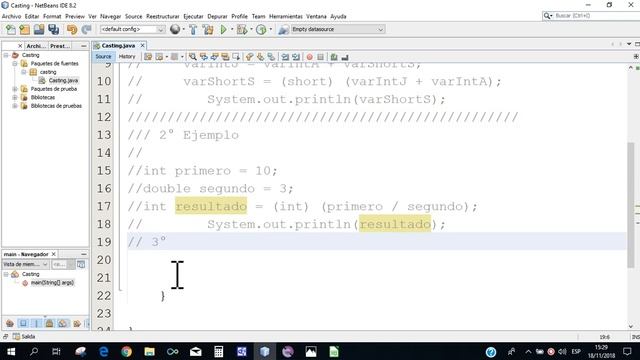Expand Bibliotecas tree node
Image resolution: width=640 pixels, height=360 pixels.
(x=15, y=97)
